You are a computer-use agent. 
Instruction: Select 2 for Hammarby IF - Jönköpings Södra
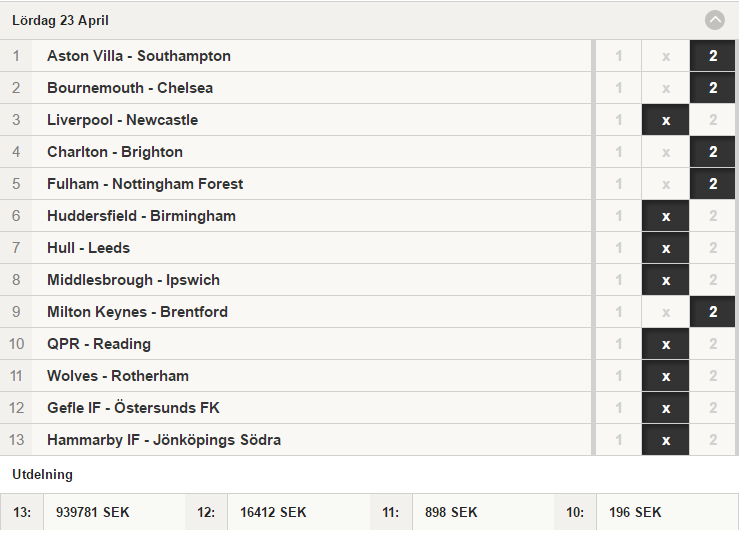click(712, 440)
